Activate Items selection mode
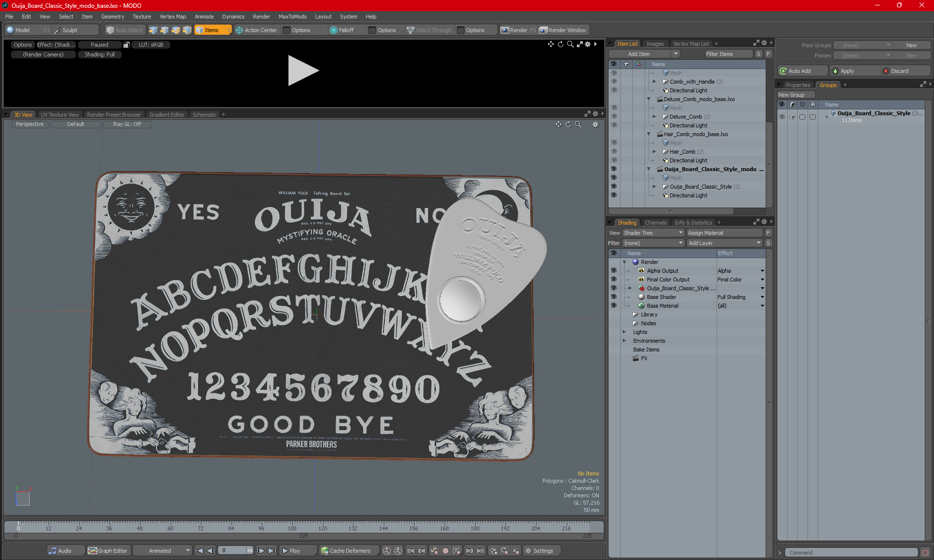This screenshot has height=560, width=934. point(213,30)
